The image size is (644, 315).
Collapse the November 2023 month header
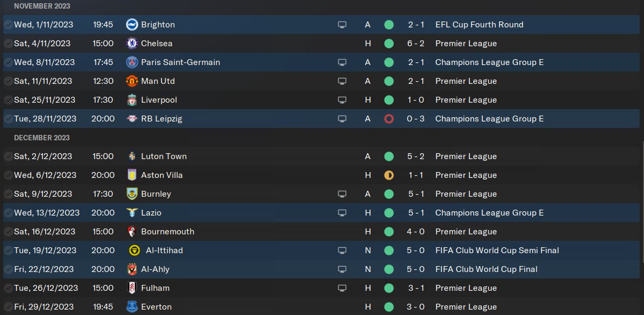[42, 6]
